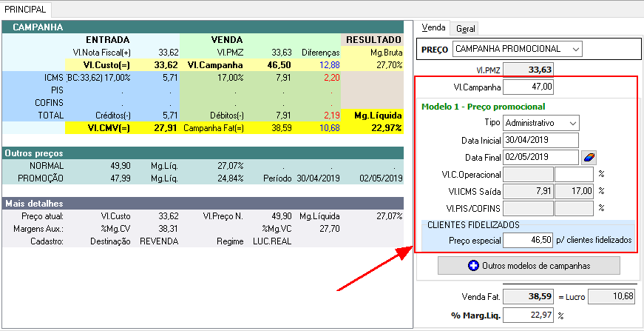Click the Vl.PMZ field showing 33,63

click(x=528, y=70)
